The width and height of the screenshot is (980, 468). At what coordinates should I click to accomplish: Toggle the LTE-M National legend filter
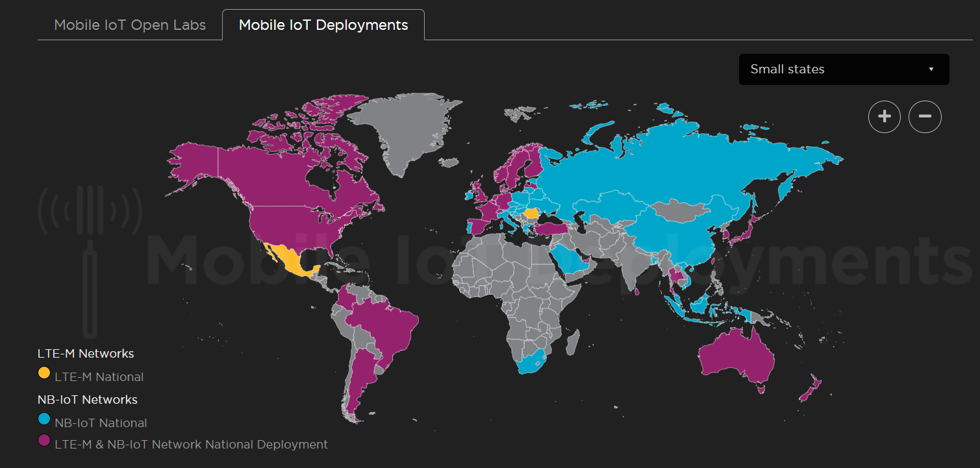tap(90, 376)
